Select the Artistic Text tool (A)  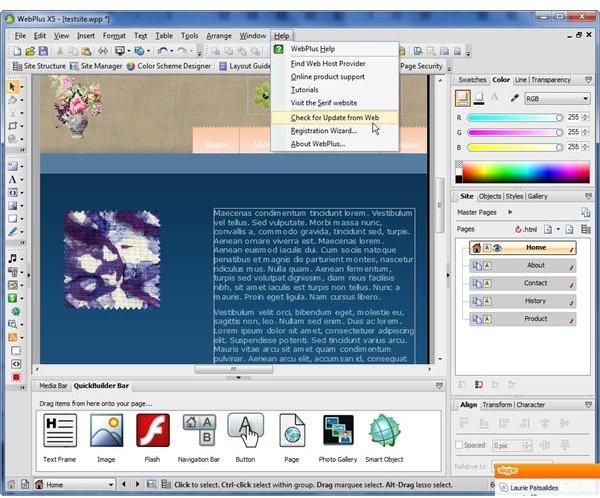click(12, 180)
